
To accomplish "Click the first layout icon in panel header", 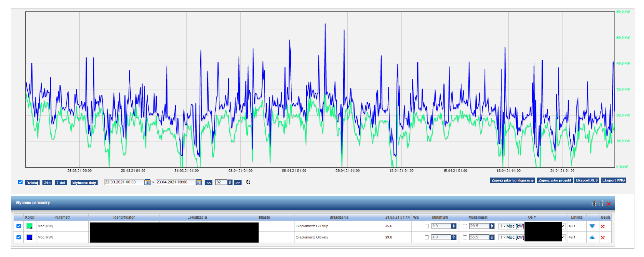I will [594, 203].
